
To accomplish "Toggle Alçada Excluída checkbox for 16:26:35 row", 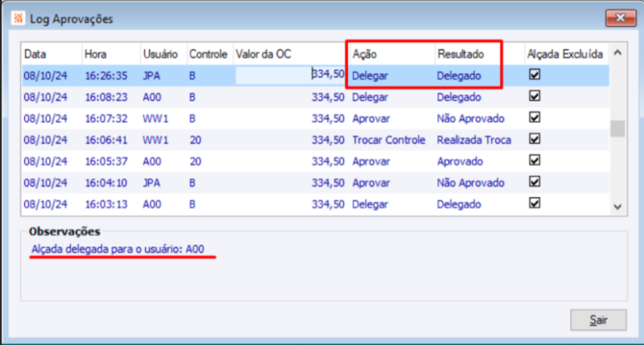I will [x=535, y=75].
